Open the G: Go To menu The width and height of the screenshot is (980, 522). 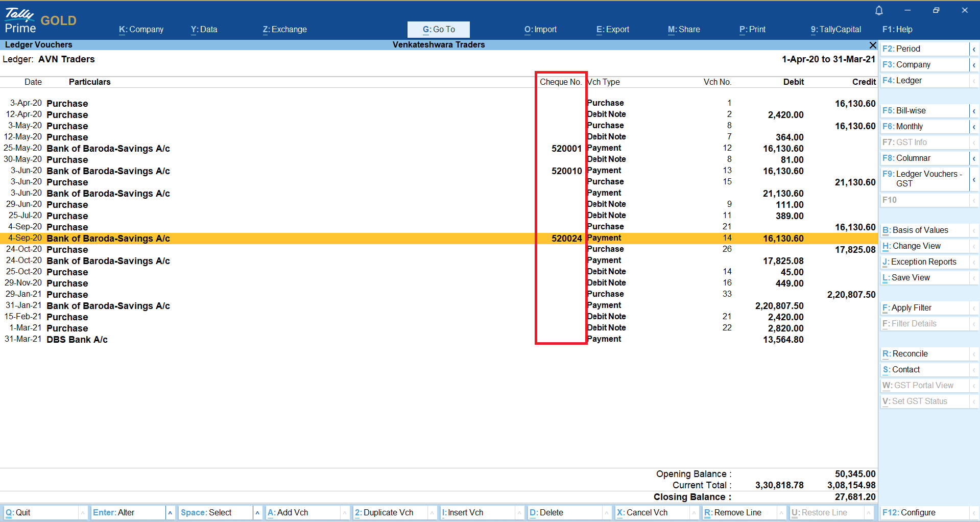click(438, 30)
